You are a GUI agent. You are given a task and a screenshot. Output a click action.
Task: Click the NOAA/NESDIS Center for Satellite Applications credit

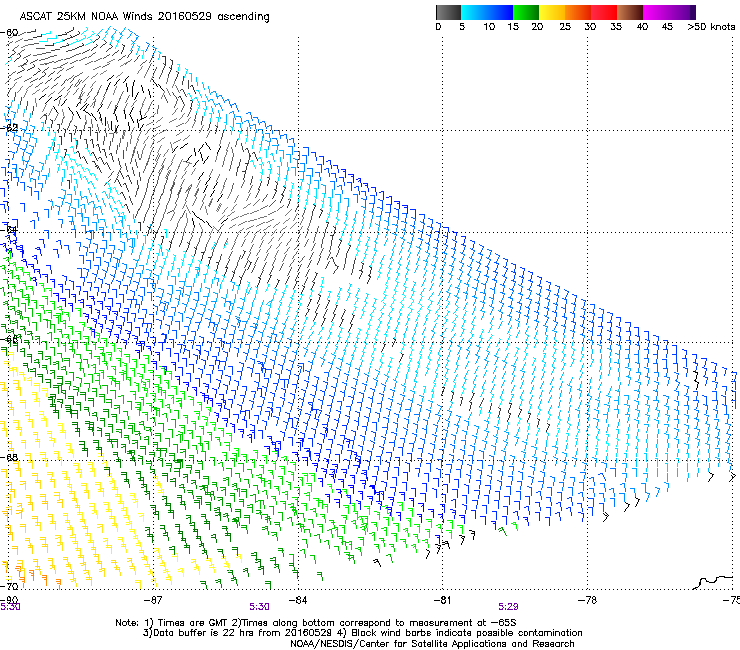click(x=432, y=644)
